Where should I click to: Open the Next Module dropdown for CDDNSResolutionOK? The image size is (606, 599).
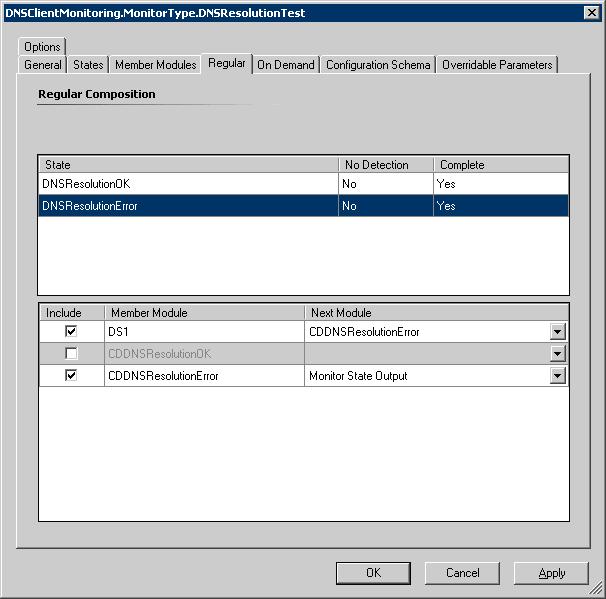(558, 354)
